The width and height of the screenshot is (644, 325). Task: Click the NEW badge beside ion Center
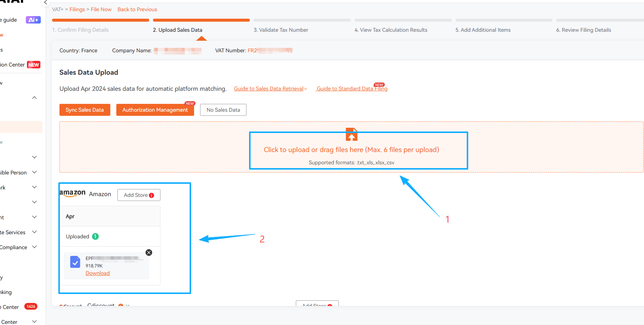pyautogui.click(x=34, y=65)
